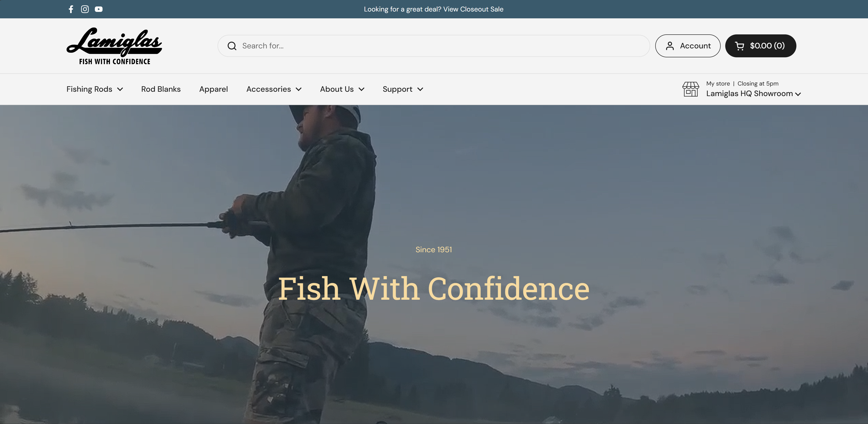The height and width of the screenshot is (424, 868).
Task: Expand the Accessories dropdown menu
Action: click(274, 89)
